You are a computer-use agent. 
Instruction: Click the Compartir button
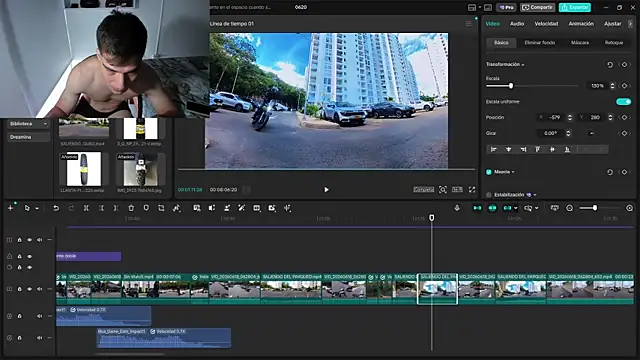tap(537, 7)
